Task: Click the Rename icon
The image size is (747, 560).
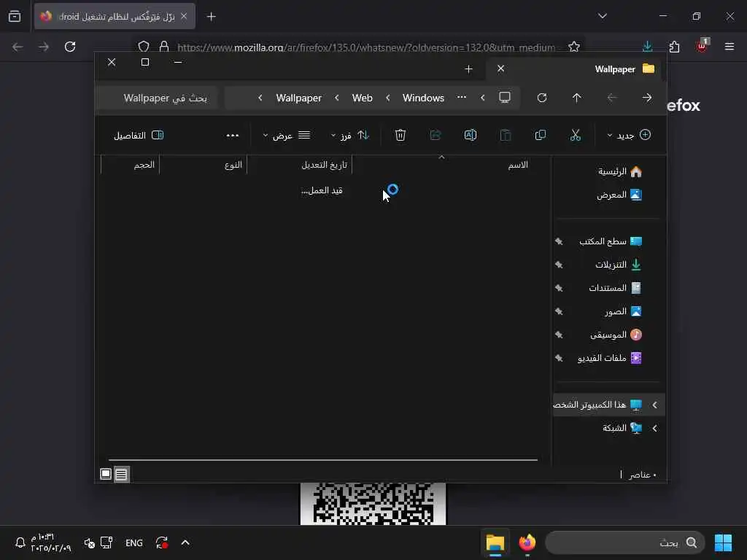Action: coord(471,135)
